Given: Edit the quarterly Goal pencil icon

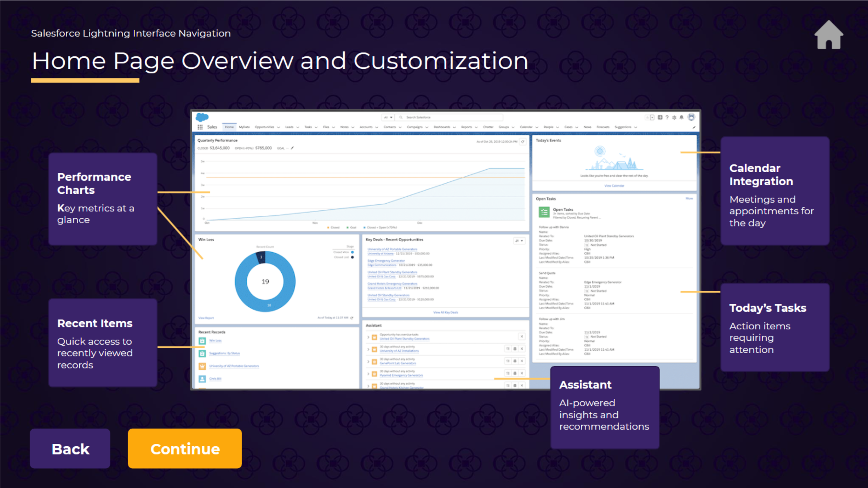Looking at the screenshot, I should pyautogui.click(x=292, y=148).
